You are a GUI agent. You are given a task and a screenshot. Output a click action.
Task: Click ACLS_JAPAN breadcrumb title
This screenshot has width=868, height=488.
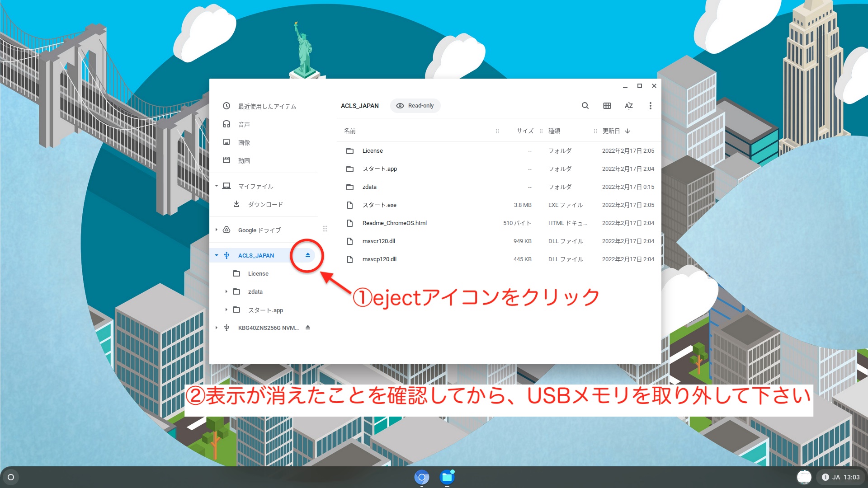pyautogui.click(x=360, y=106)
